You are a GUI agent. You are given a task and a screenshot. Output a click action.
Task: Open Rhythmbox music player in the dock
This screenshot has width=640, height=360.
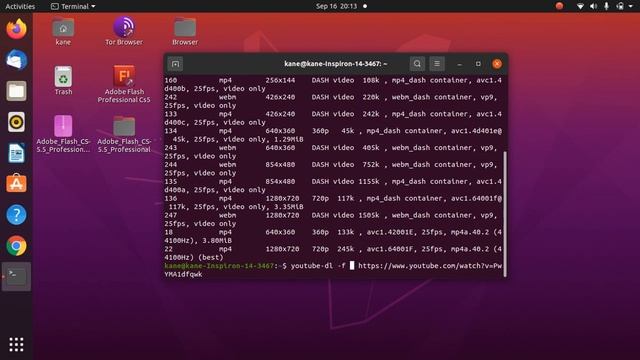click(16, 122)
